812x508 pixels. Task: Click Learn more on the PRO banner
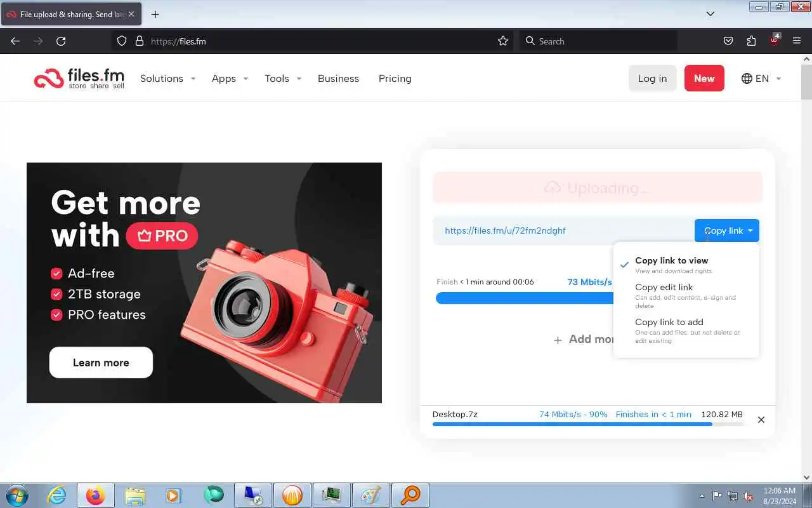coord(101,363)
